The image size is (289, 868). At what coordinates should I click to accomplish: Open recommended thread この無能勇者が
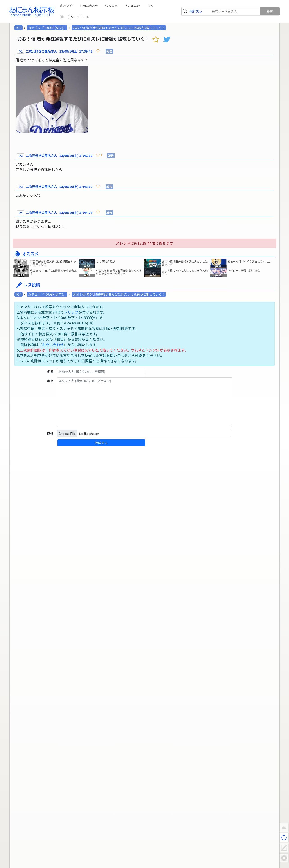point(105,261)
